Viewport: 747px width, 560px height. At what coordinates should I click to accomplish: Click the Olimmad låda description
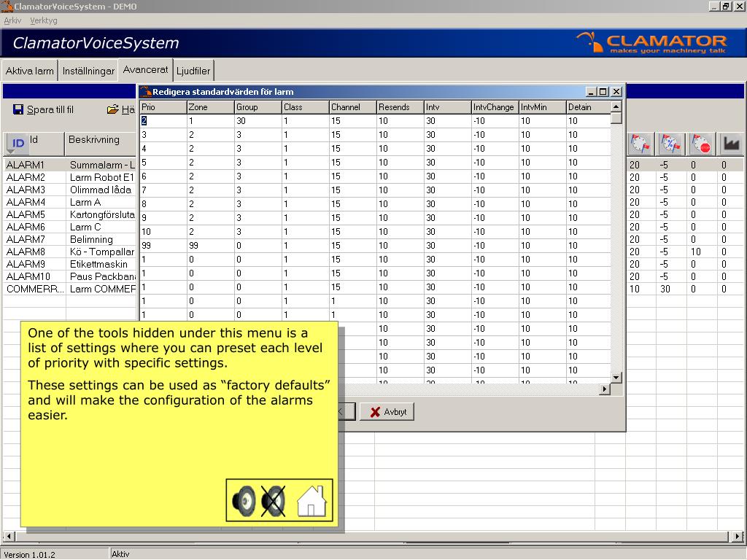(x=101, y=190)
